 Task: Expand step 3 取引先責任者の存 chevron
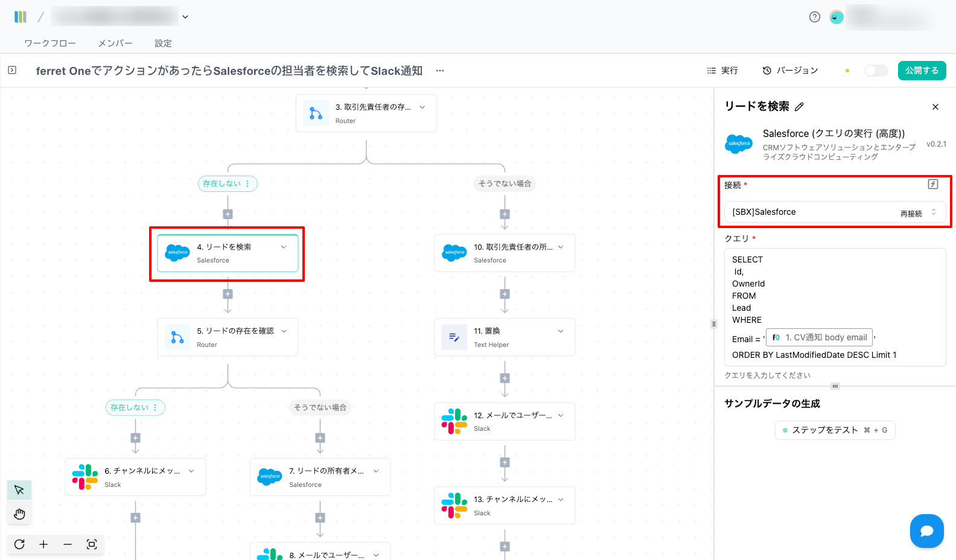coord(422,107)
